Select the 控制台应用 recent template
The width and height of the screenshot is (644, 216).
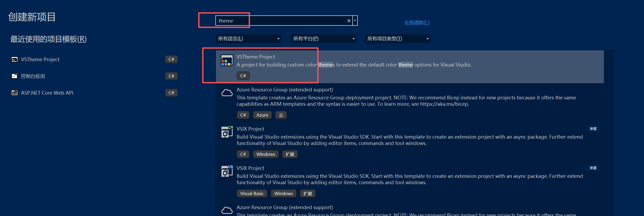[94, 76]
